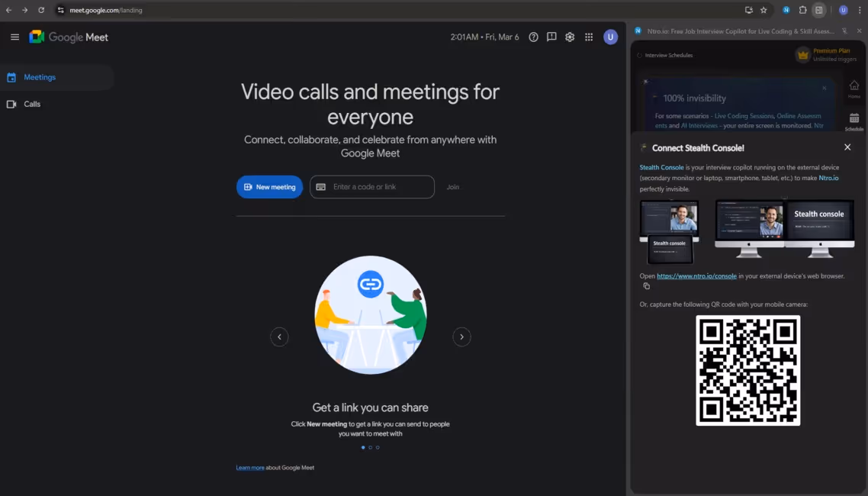
Task: Click the install app icon in address bar
Action: click(748, 10)
